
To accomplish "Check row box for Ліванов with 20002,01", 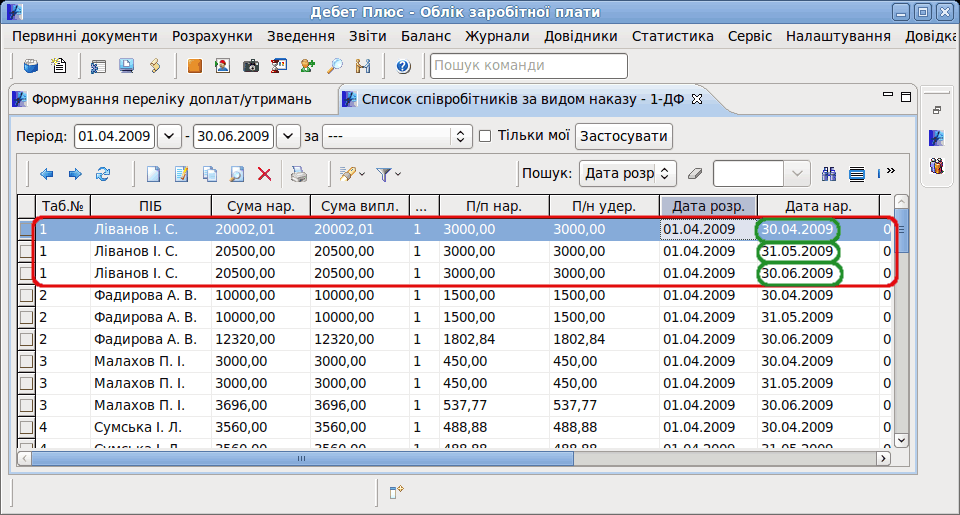I will coord(26,230).
